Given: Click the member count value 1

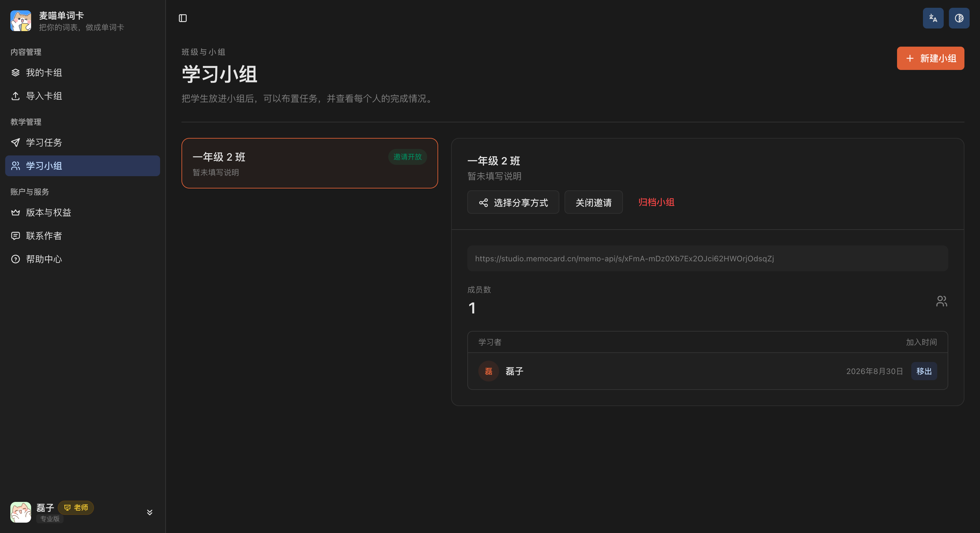Looking at the screenshot, I should click(472, 308).
